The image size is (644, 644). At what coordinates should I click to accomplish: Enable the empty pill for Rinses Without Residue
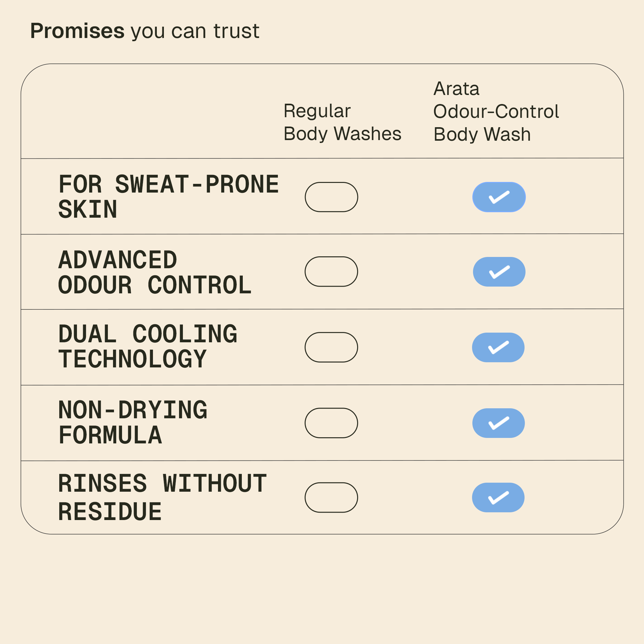[331, 497]
